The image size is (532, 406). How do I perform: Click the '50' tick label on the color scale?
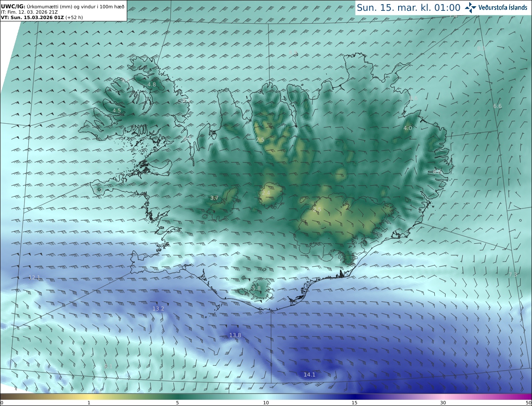528,403
